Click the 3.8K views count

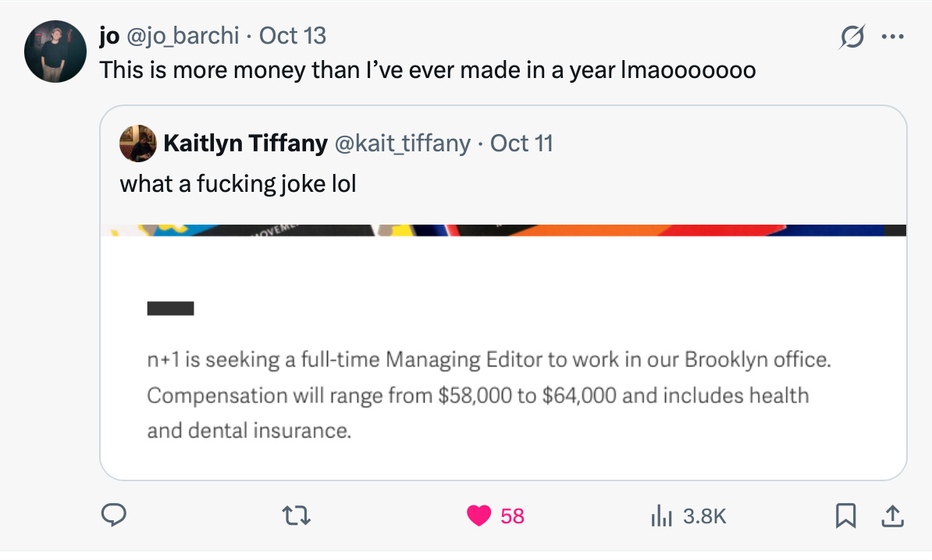click(x=704, y=516)
